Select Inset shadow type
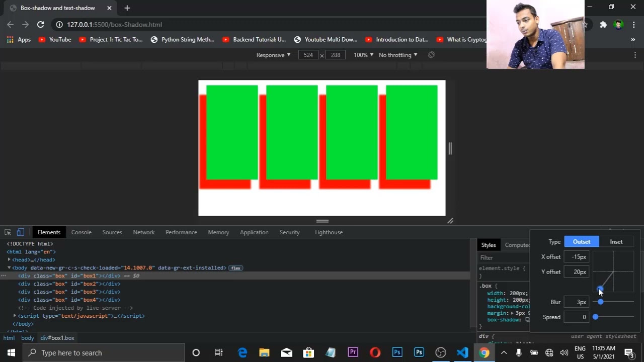Image resolution: width=644 pixels, height=362 pixels. (x=616, y=242)
